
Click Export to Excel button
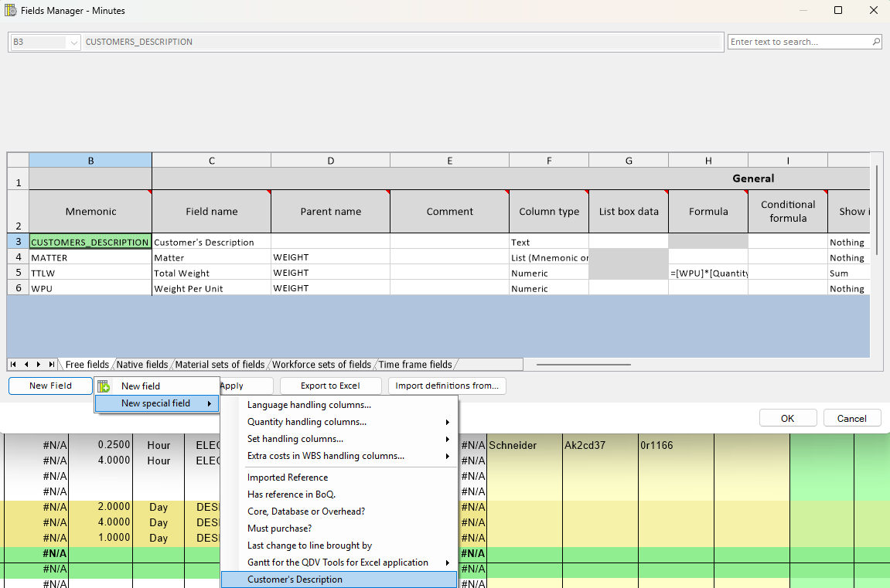click(x=330, y=386)
